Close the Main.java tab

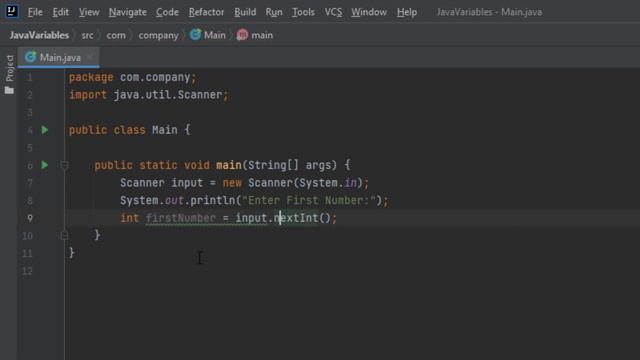point(90,57)
